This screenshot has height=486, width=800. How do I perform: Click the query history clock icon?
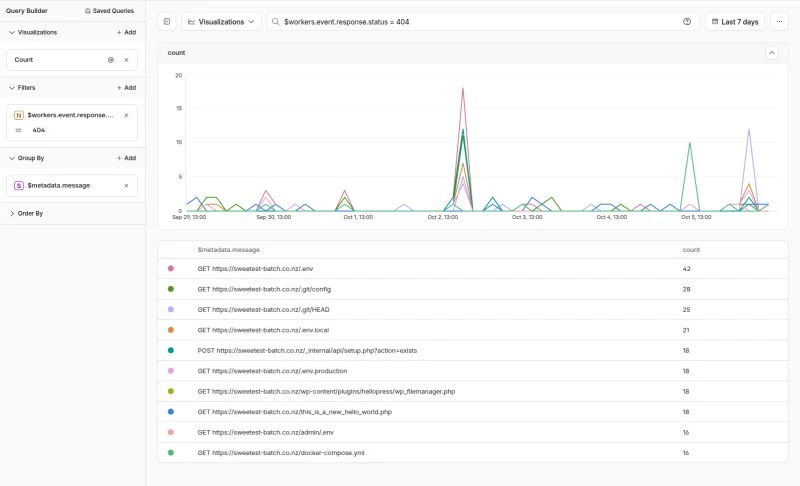pyautogui.click(x=687, y=21)
